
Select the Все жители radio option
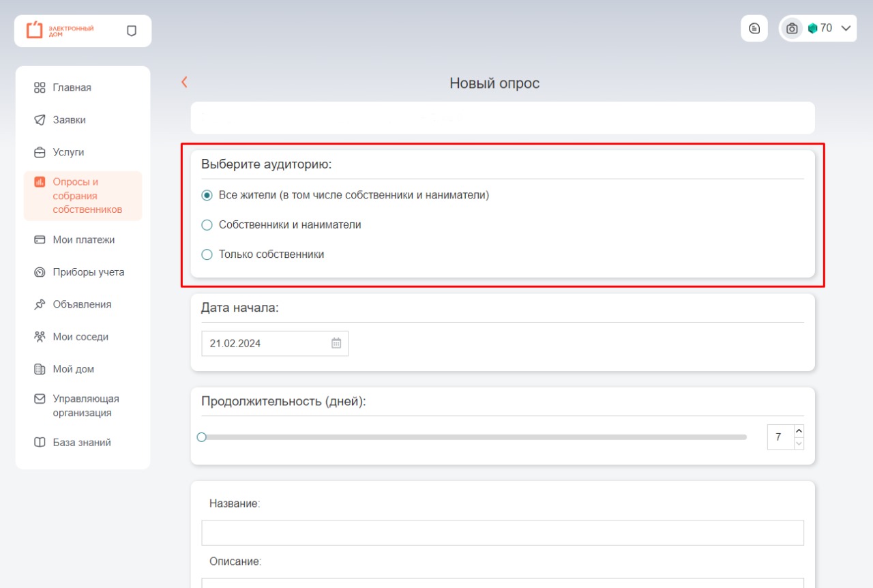coord(207,195)
